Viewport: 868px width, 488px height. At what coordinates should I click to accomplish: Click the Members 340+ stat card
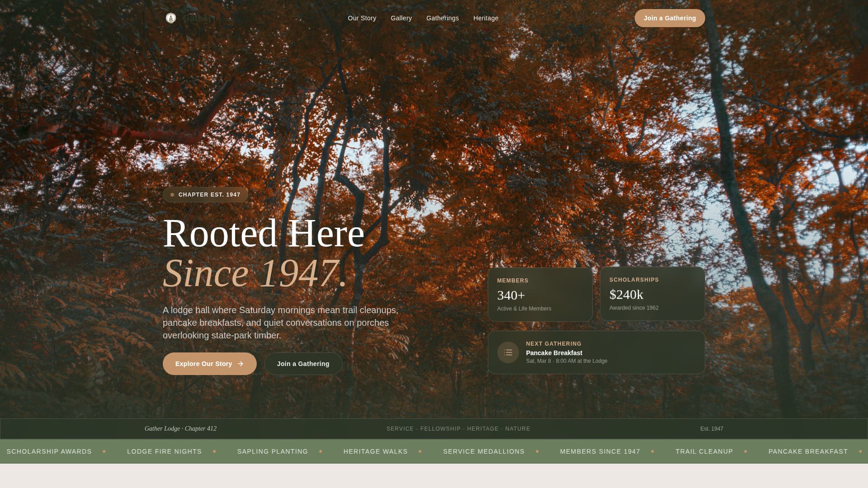coord(540,294)
